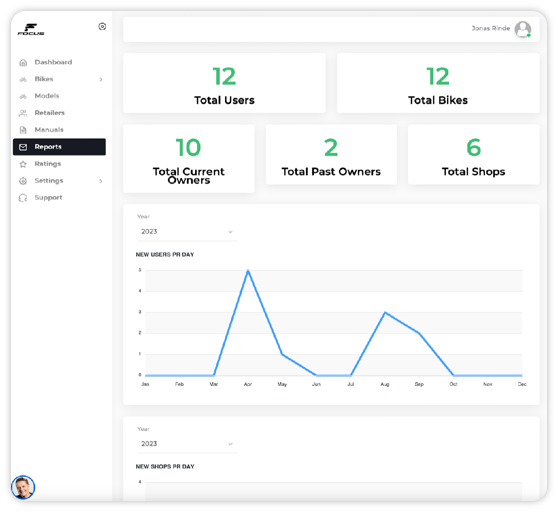Click the Apr axis label
The height and width of the screenshot is (512, 558).
[248, 384]
